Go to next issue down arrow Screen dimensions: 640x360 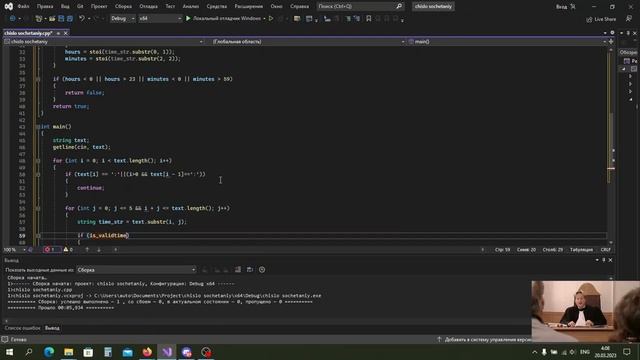99,249
